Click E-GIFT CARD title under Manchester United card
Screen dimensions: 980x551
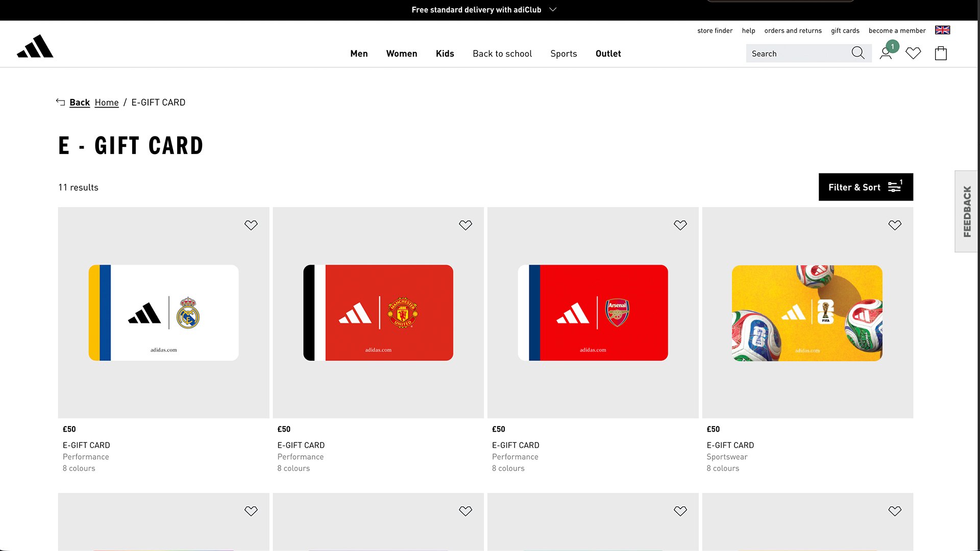point(301,445)
